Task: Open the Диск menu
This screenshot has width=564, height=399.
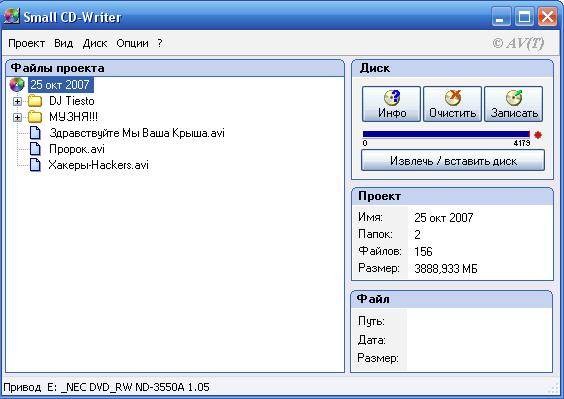Action: pyautogui.click(x=95, y=43)
